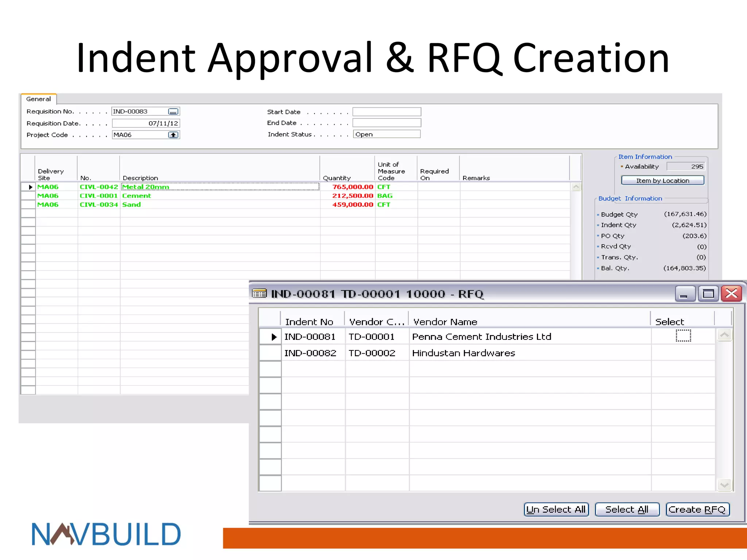747x560 pixels.
Task: Click the Bal. Qty. value
Action: click(x=685, y=268)
